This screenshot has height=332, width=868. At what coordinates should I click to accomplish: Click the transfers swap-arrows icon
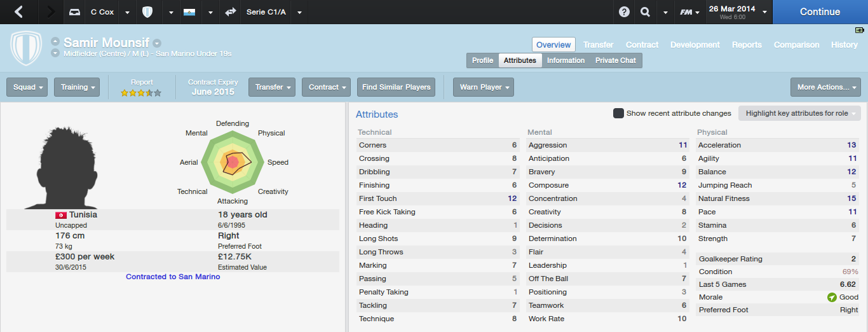[x=230, y=12]
